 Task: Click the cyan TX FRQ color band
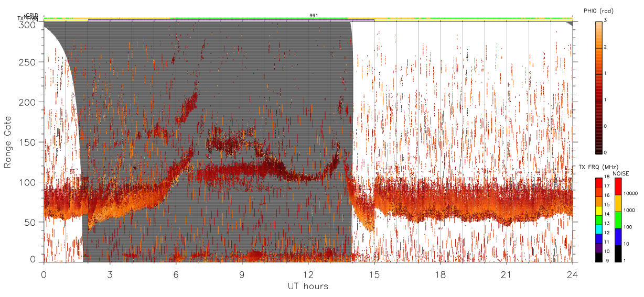pos(599,229)
